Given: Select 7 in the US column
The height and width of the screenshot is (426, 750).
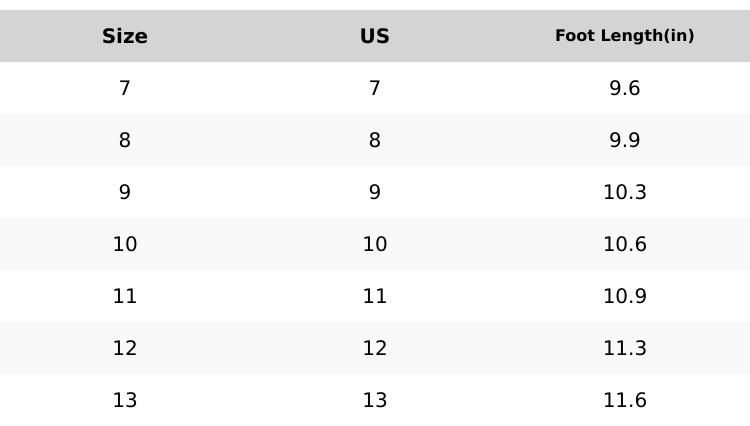Looking at the screenshot, I should [375, 88].
